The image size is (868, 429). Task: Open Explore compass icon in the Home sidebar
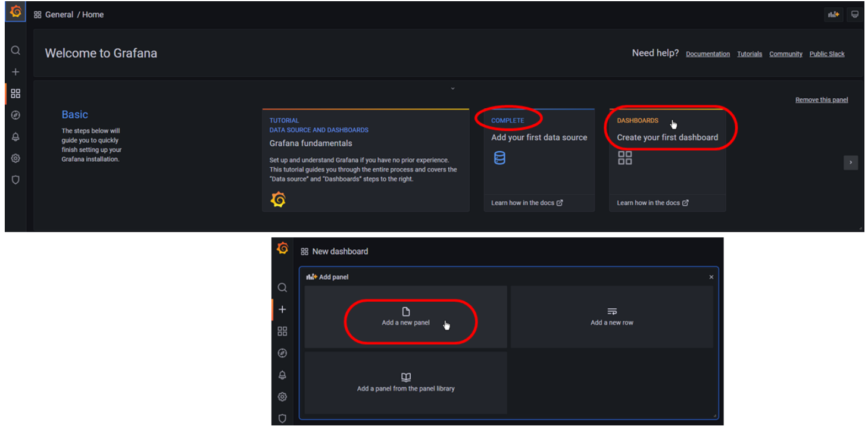[x=15, y=115]
